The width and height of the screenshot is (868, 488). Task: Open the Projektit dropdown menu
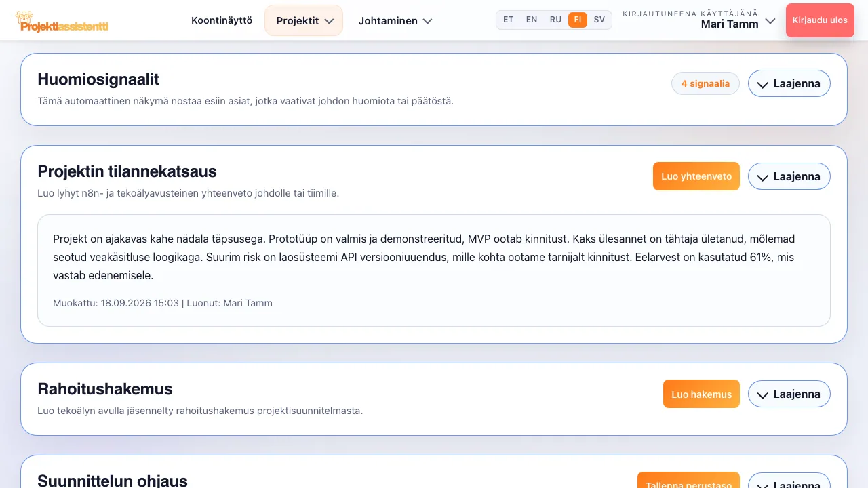click(x=304, y=20)
